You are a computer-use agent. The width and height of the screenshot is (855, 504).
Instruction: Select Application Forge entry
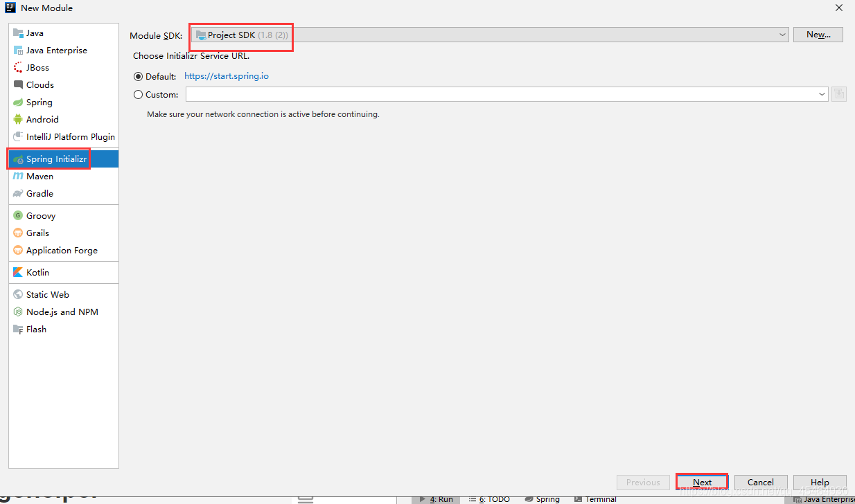click(x=64, y=251)
